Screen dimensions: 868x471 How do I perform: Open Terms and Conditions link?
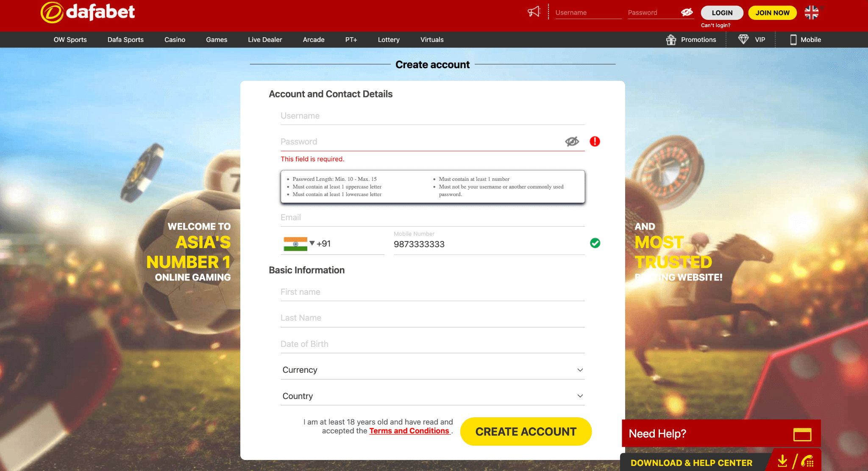pos(409,431)
